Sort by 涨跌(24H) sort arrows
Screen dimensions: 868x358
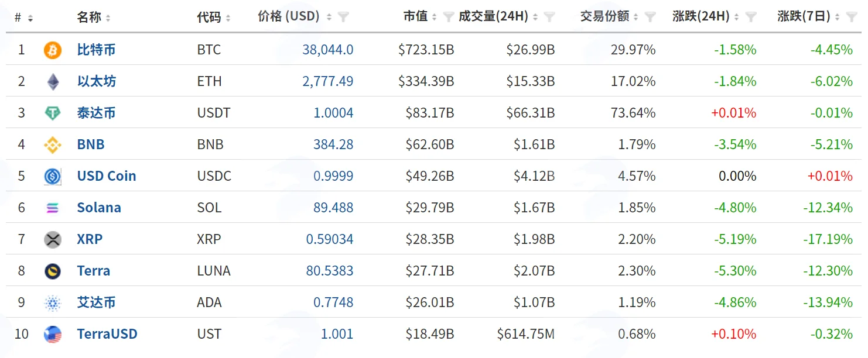pyautogui.click(x=737, y=18)
